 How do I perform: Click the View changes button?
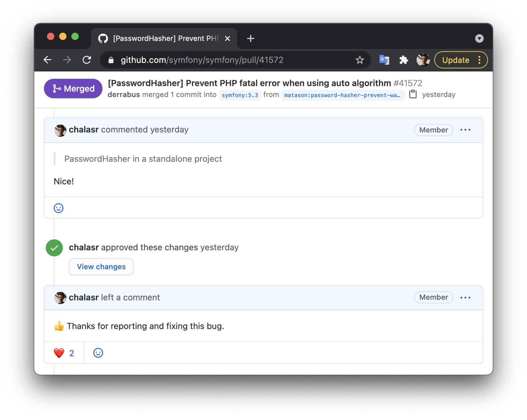click(101, 267)
